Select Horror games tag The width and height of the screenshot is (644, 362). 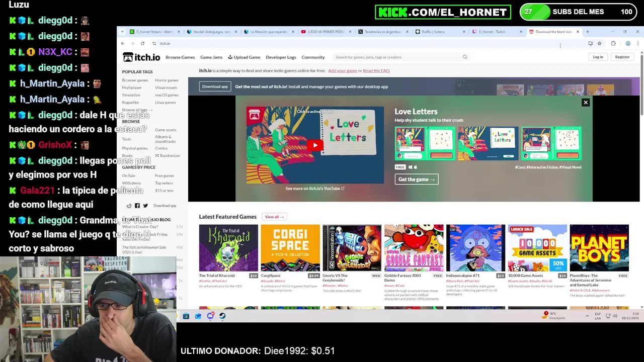click(167, 80)
